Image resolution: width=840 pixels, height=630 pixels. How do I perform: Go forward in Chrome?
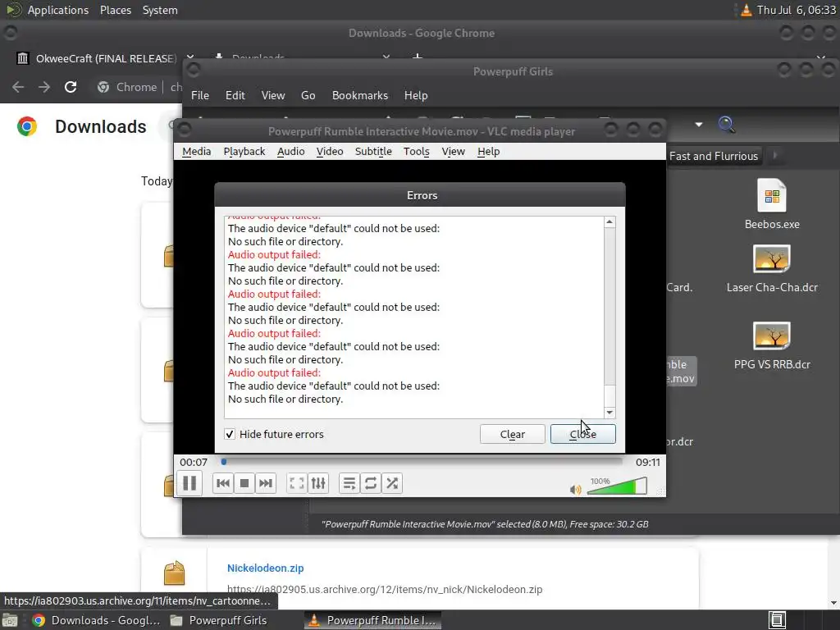[x=44, y=87]
